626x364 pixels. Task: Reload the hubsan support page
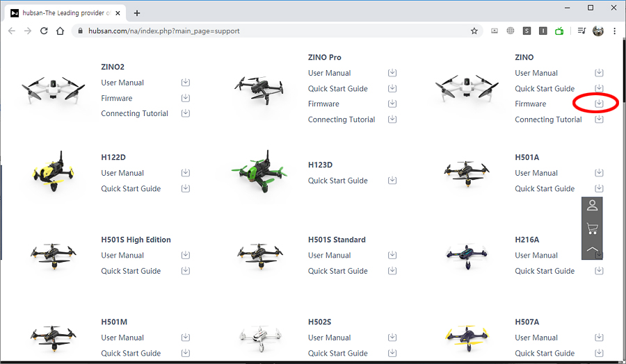44,31
